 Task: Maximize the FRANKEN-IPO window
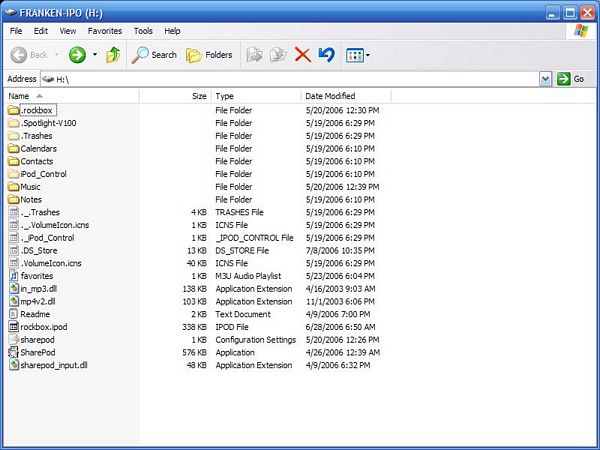(570, 13)
